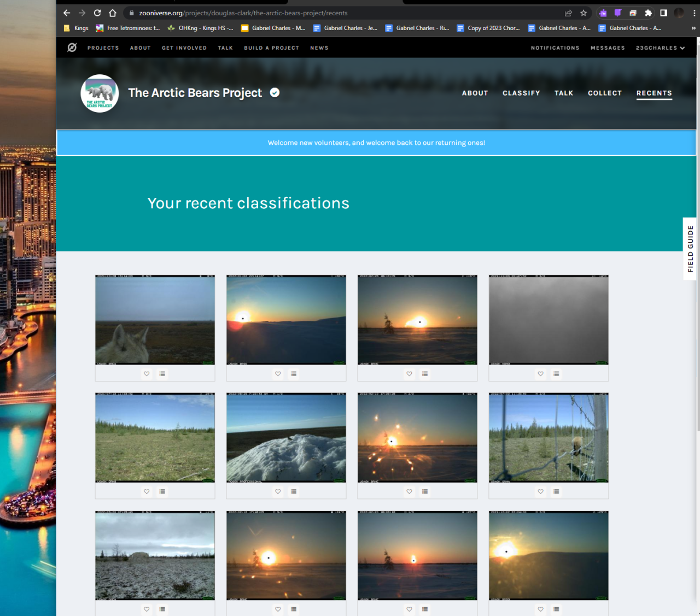Favorite the gray foggy photo
Image resolution: width=700 pixels, height=616 pixels.
pos(540,374)
